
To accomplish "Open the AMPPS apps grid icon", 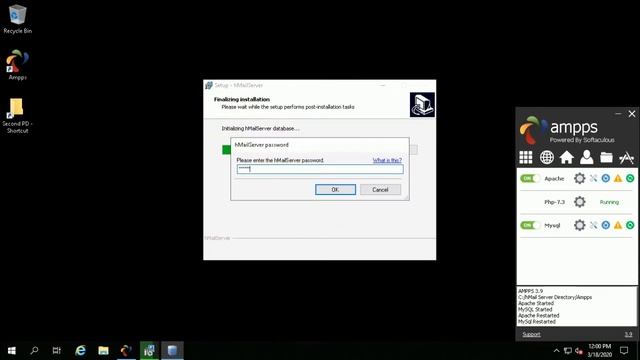I will tap(526, 157).
